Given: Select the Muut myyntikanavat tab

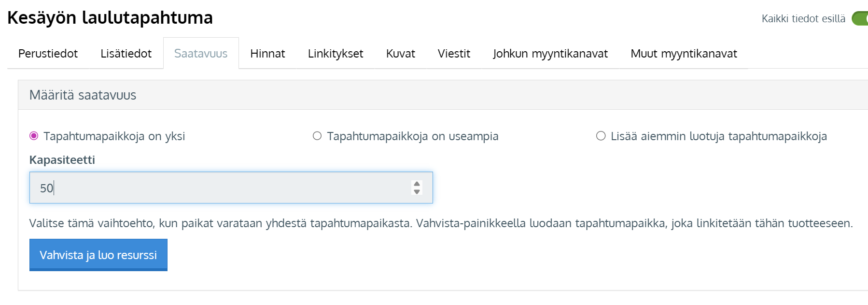Looking at the screenshot, I should [x=684, y=54].
